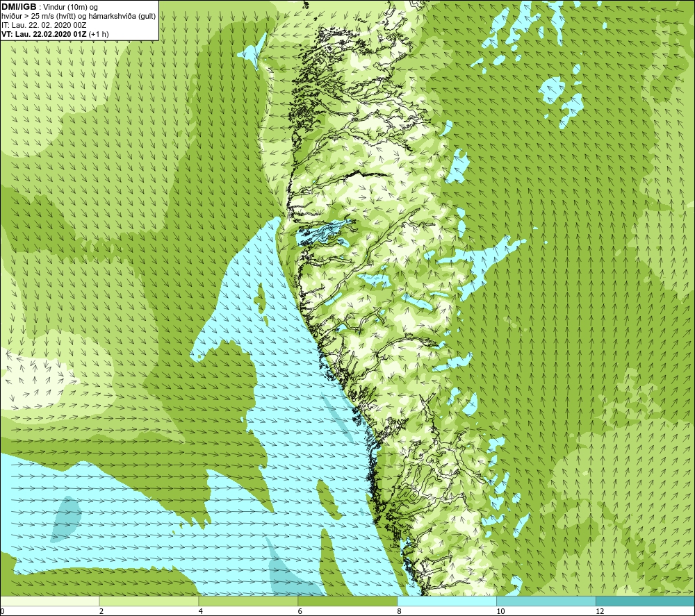Click the '4' scale label
This screenshot has height=616, width=695.
(201, 611)
